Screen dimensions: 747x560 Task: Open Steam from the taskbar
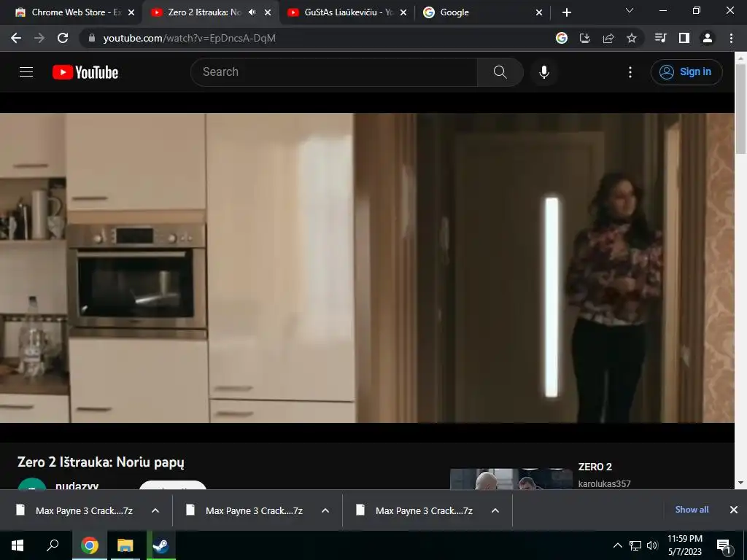[x=160, y=545]
